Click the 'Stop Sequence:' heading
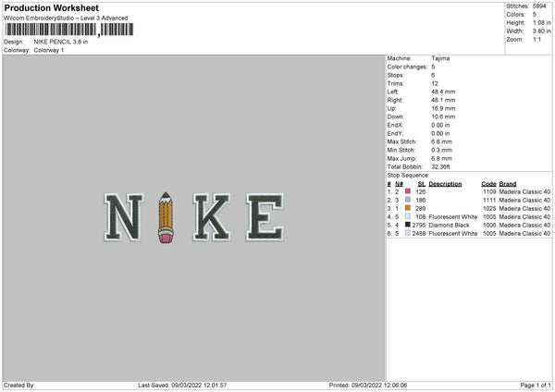The image size is (555, 392). click(x=408, y=176)
